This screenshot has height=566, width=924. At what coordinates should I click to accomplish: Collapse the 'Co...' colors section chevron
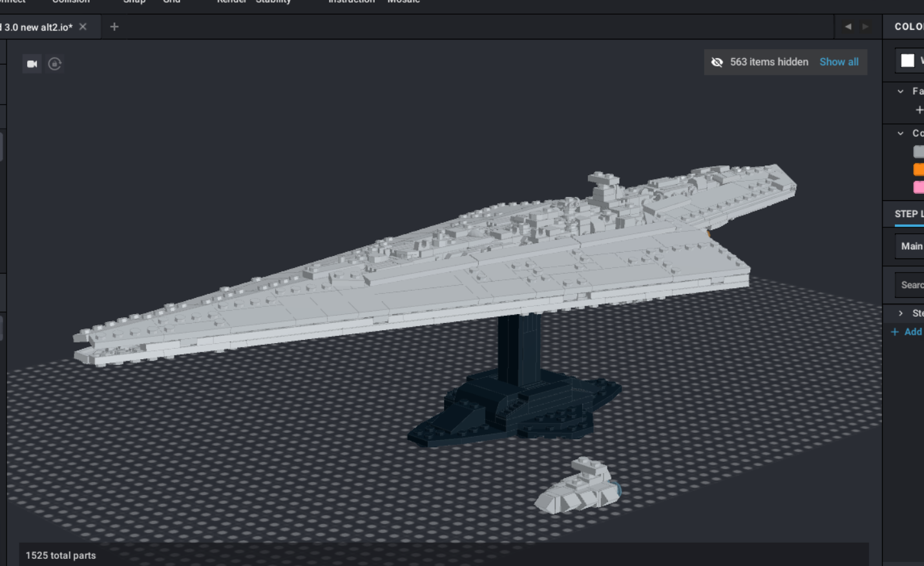coord(901,133)
